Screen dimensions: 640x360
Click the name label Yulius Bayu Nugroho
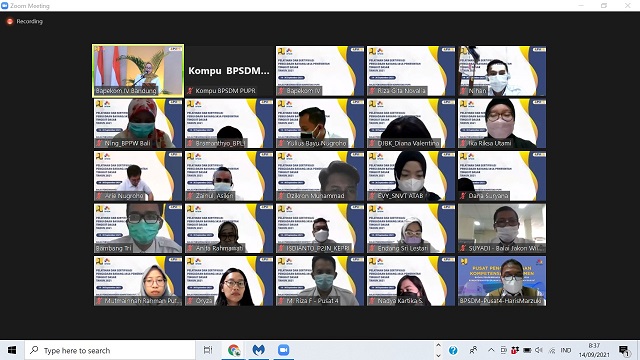tap(316, 143)
